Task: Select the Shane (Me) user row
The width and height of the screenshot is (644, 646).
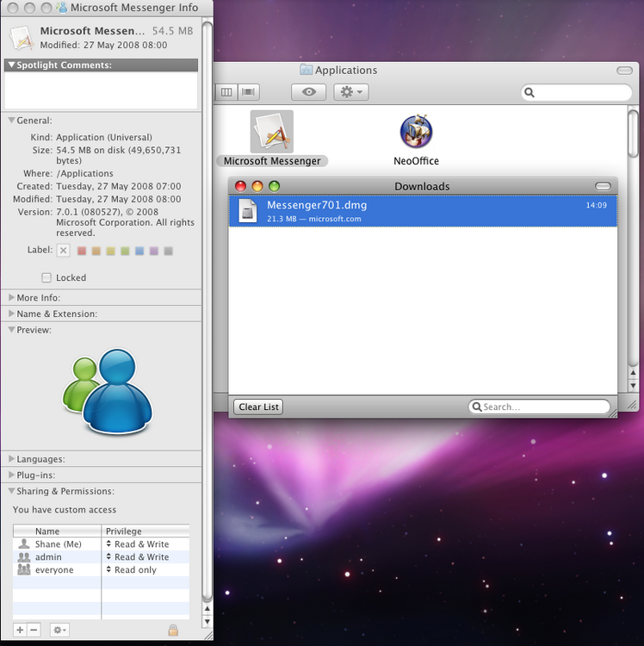Action: tap(101, 544)
